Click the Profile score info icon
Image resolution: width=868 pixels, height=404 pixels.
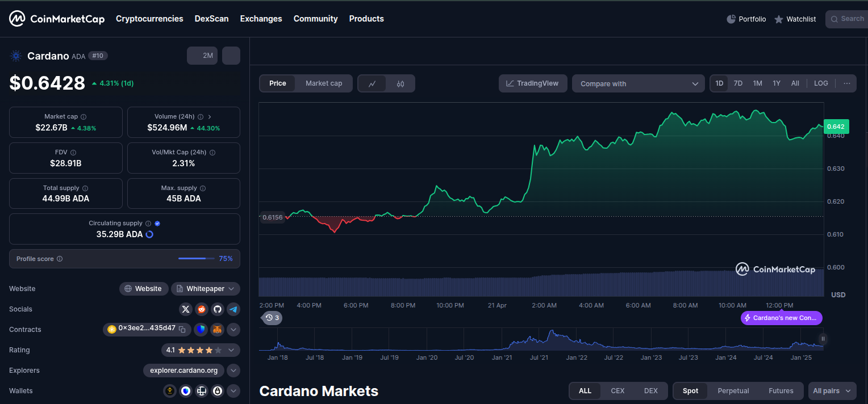pyautogui.click(x=60, y=259)
